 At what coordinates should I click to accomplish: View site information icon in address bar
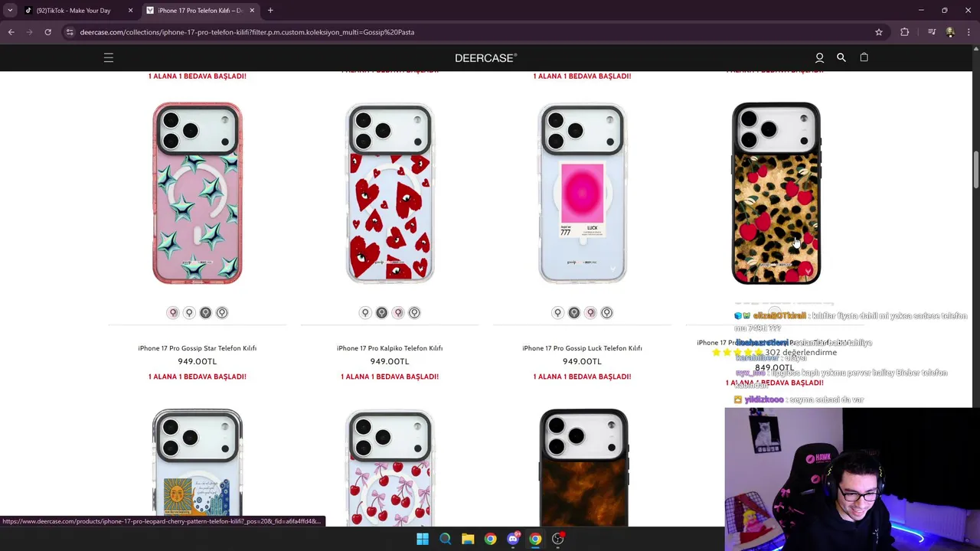(x=70, y=32)
